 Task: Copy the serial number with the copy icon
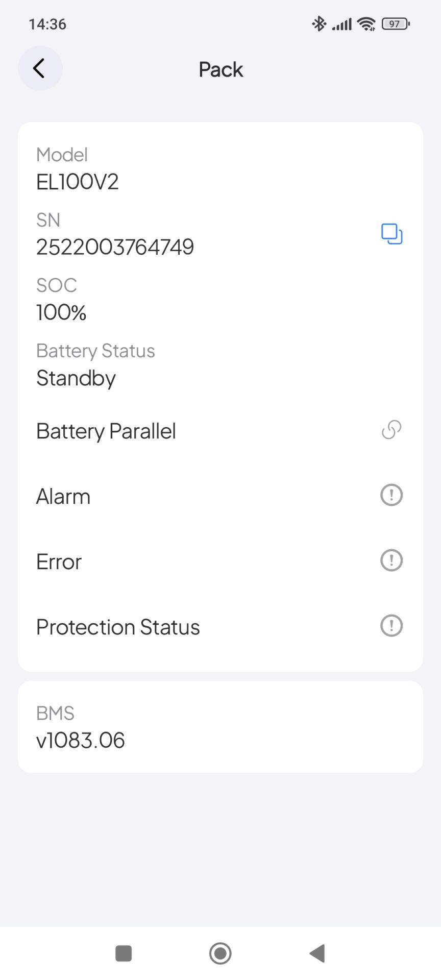(x=391, y=234)
